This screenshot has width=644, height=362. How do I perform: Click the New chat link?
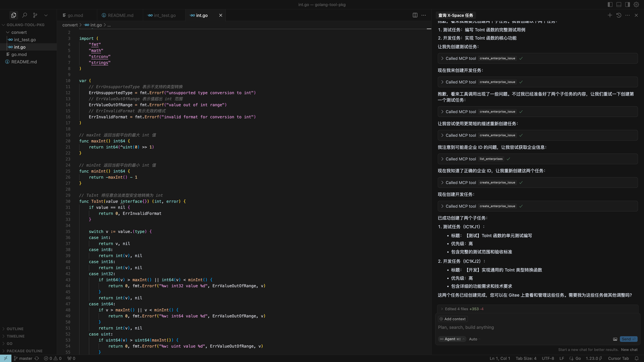click(629, 350)
